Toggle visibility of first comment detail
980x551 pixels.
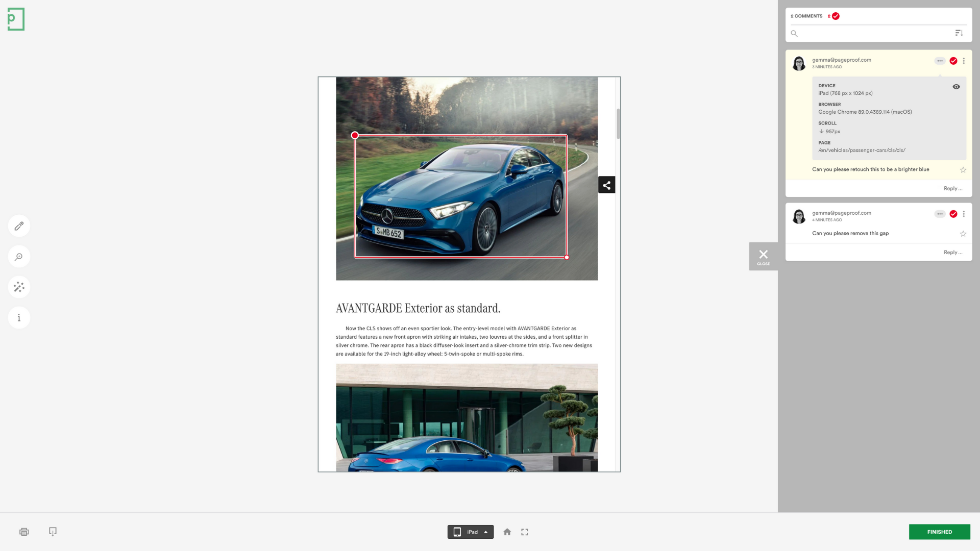tap(956, 86)
